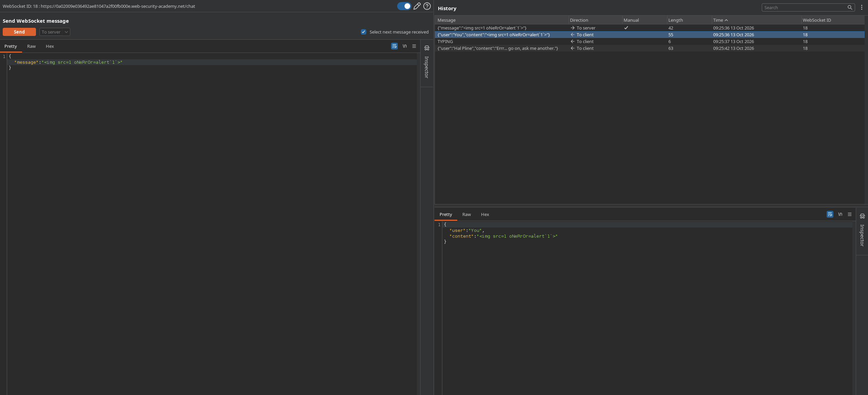Select Pretty tab in message editor
This screenshot has height=395, width=868.
[x=11, y=46]
